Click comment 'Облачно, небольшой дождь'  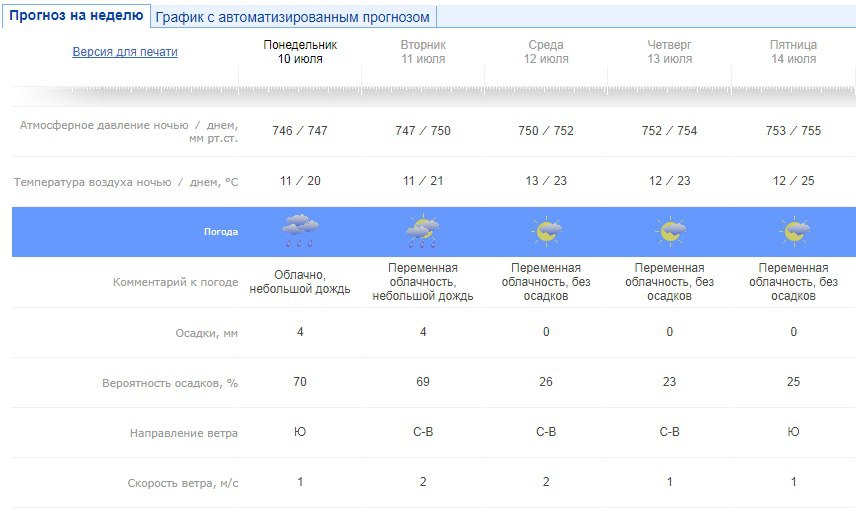(x=300, y=282)
